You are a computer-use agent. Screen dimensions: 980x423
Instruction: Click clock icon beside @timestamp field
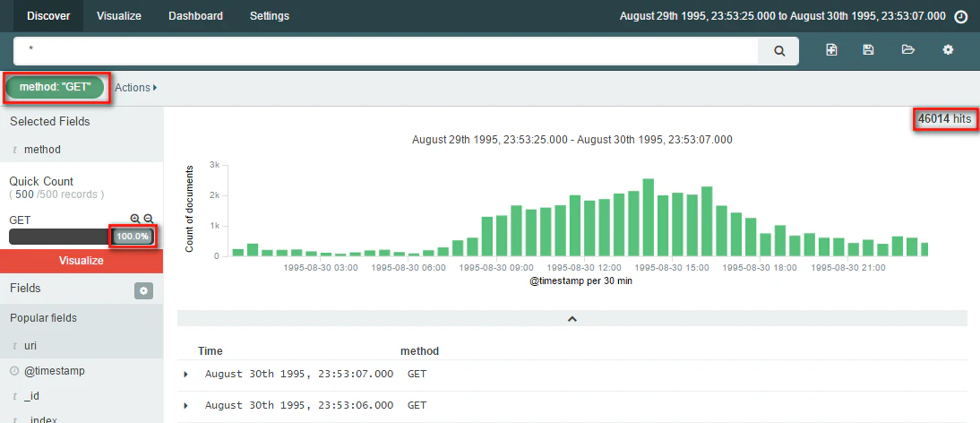click(14, 371)
